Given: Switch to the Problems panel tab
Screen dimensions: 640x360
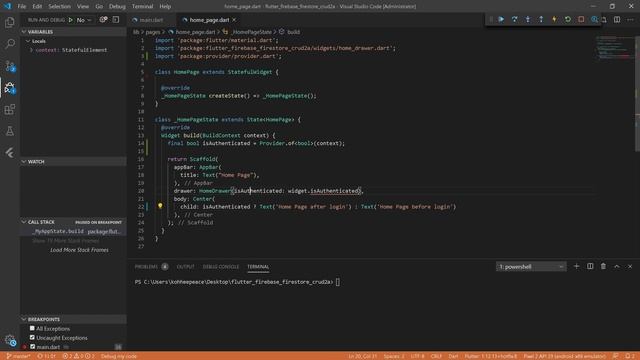Looking at the screenshot, I should 146,267.
